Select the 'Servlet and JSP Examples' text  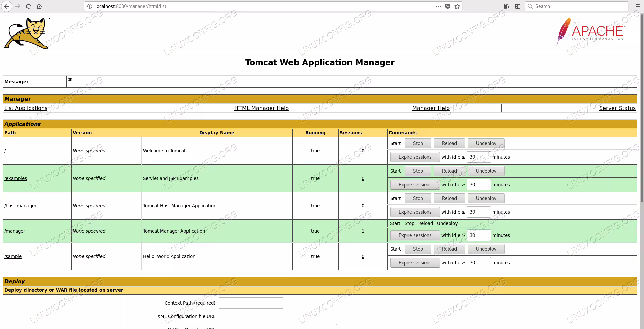[x=171, y=178]
